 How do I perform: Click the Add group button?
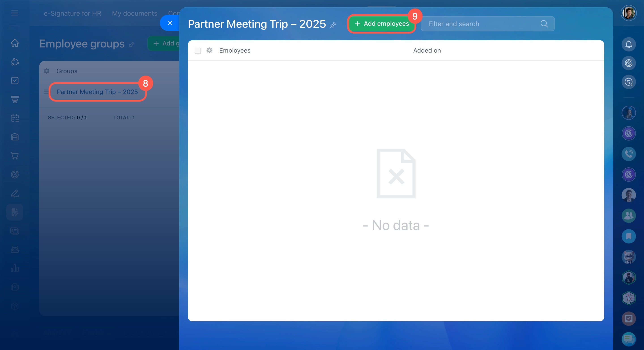[164, 43]
